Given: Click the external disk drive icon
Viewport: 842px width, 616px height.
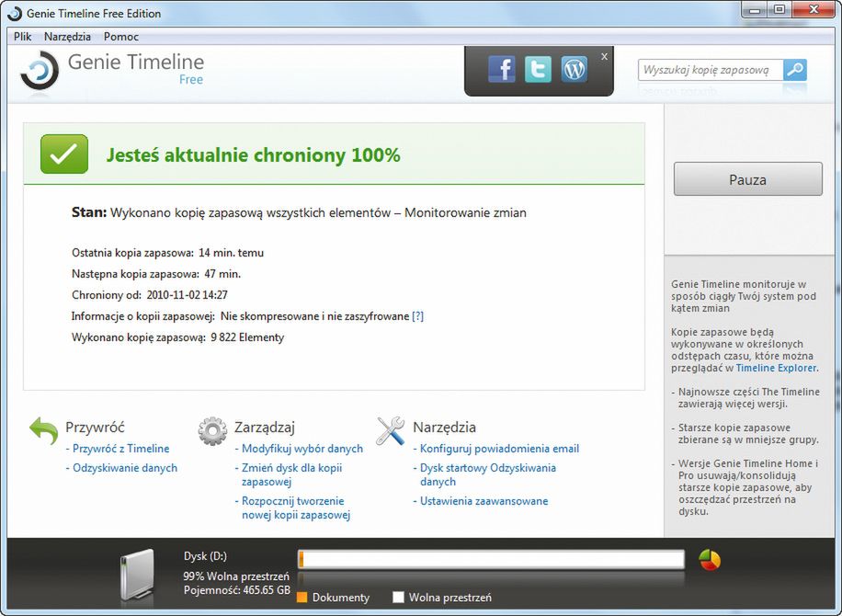Looking at the screenshot, I should pos(137,575).
